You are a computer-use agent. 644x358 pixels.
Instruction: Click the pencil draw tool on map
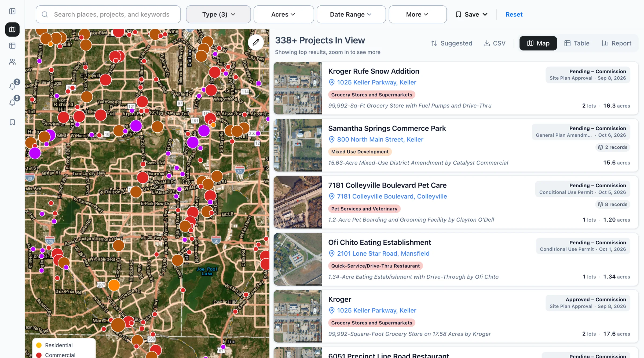coord(256,42)
